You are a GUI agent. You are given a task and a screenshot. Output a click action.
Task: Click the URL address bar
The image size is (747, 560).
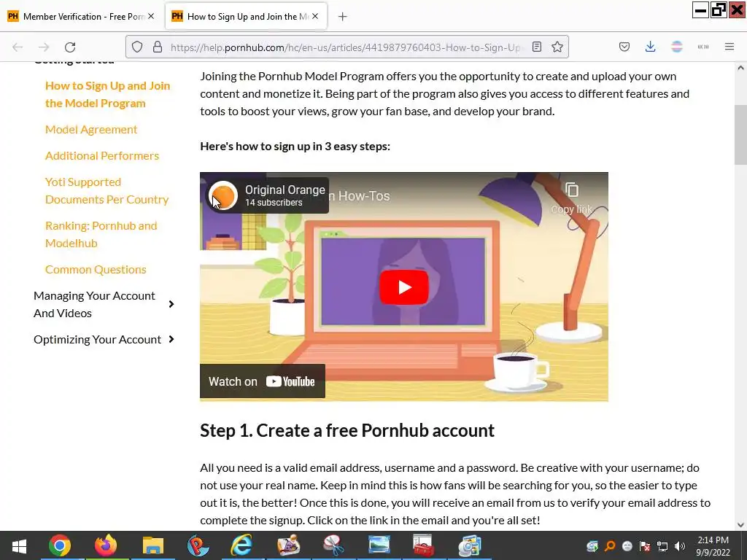(x=345, y=47)
